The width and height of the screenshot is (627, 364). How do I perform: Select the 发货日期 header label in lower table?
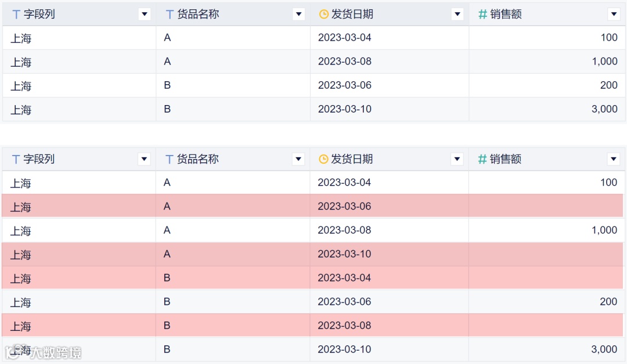point(351,159)
